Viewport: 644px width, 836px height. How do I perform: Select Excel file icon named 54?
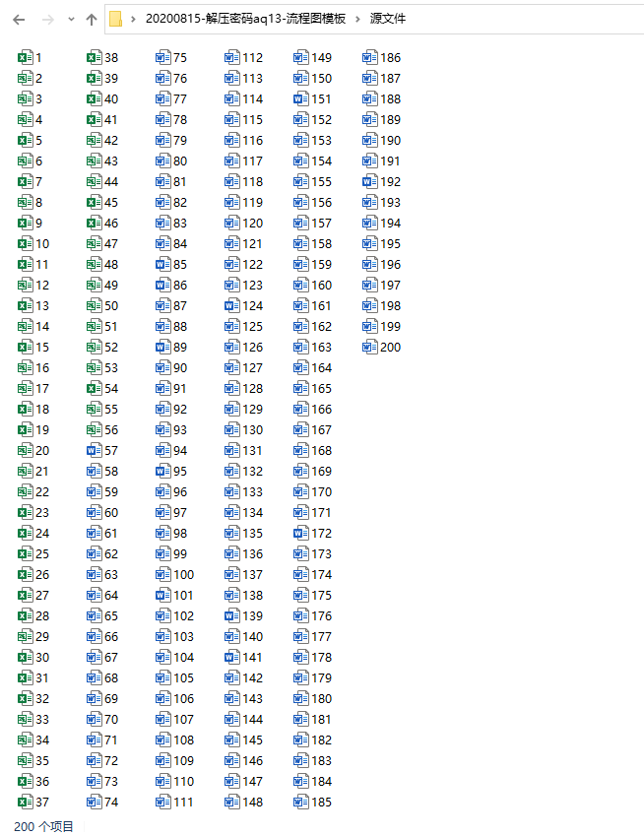click(94, 388)
